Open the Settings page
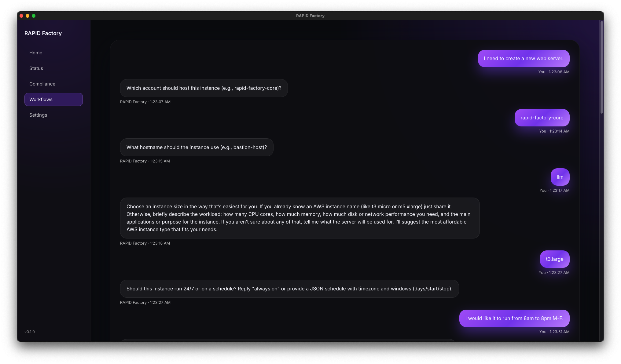This screenshot has width=621, height=364. [38, 115]
